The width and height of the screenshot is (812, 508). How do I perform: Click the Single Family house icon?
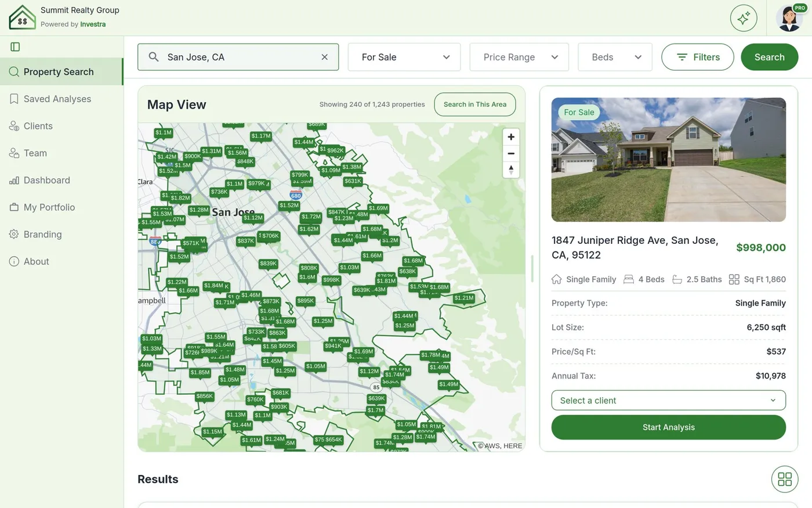coord(556,279)
